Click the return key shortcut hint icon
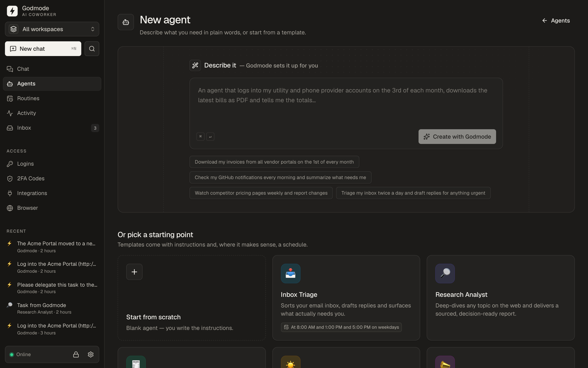 click(210, 136)
